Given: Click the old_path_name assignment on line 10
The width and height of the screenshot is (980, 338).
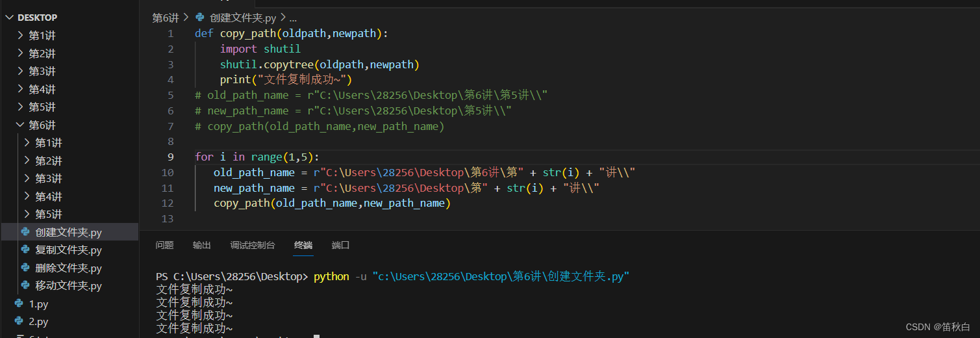Looking at the screenshot, I should 424,172.
